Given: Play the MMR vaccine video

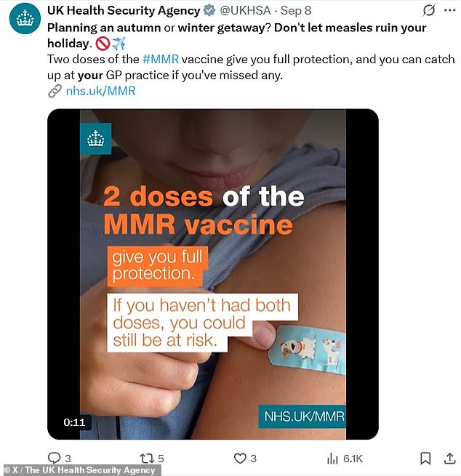Looking at the screenshot, I should [213, 274].
